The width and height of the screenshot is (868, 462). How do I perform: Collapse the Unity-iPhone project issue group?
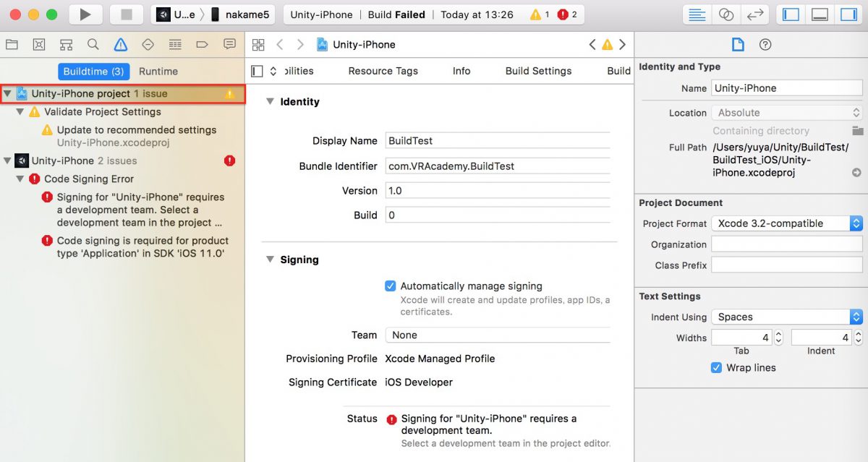(7, 94)
